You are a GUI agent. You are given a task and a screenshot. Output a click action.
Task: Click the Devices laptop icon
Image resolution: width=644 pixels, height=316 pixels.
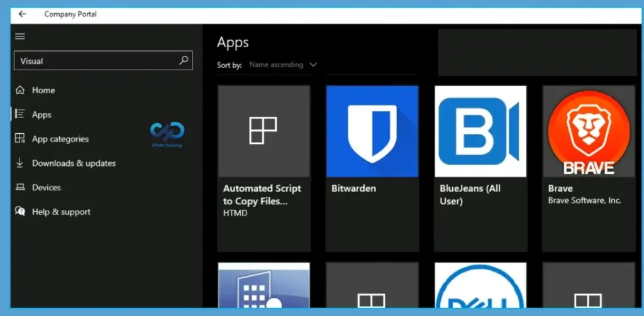pos(19,187)
